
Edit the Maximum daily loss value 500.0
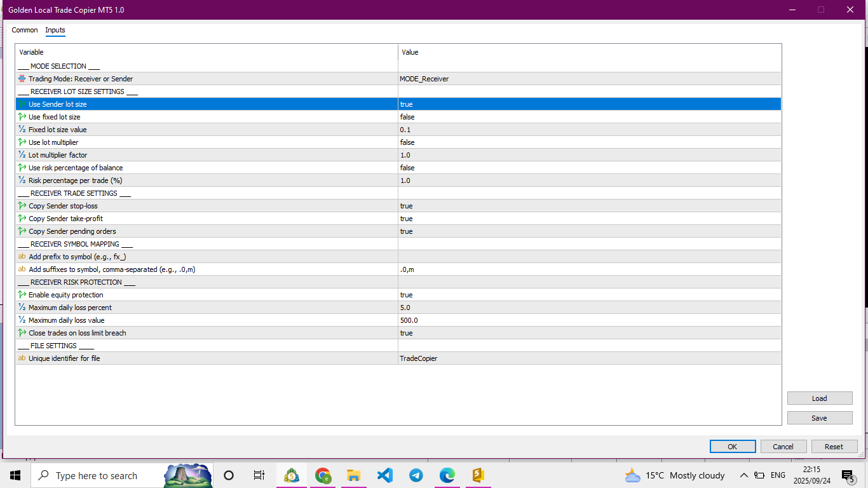pos(590,320)
